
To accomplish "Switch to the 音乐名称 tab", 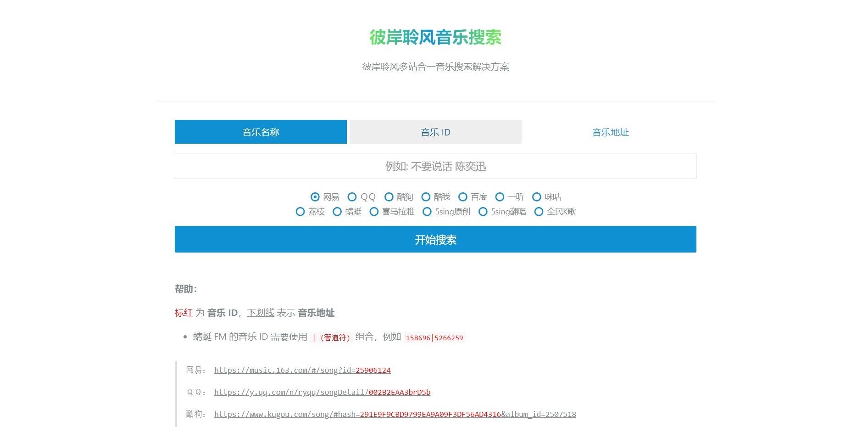I will click(x=260, y=132).
